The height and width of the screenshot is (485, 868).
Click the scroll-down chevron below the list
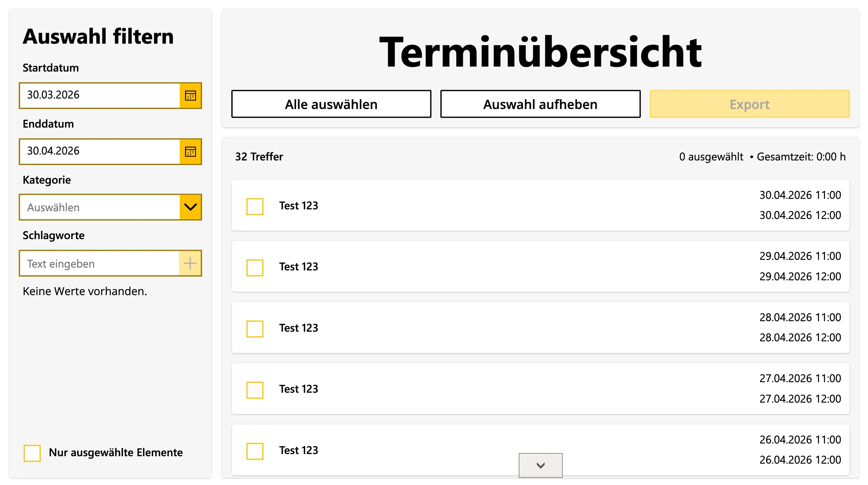click(x=541, y=465)
